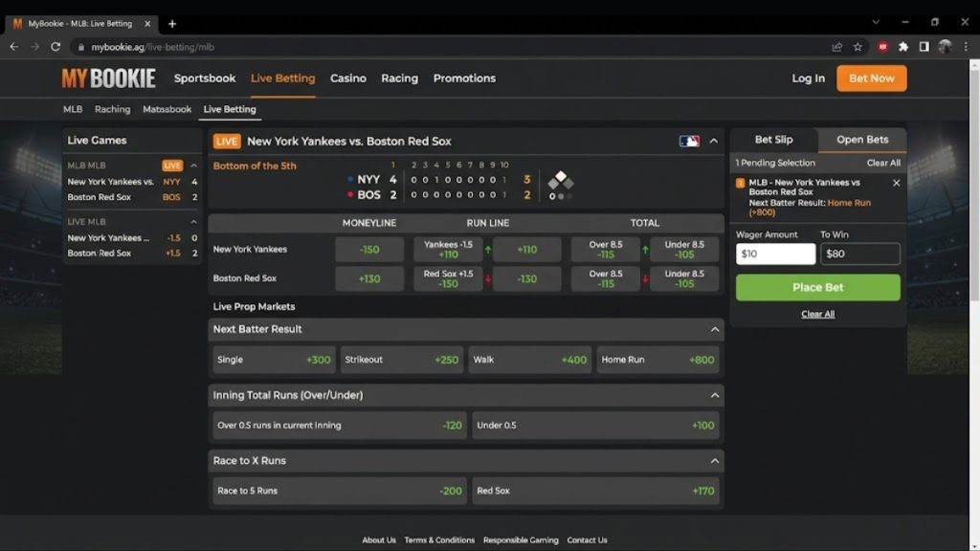Close the MyBookie browser tab
Image resolution: width=980 pixels, height=551 pixels.
pos(147,24)
